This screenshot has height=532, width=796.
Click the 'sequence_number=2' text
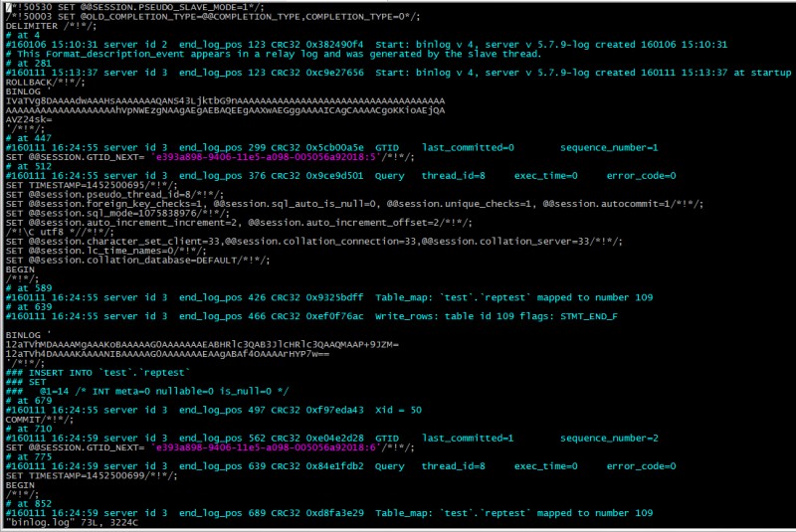click(609, 439)
